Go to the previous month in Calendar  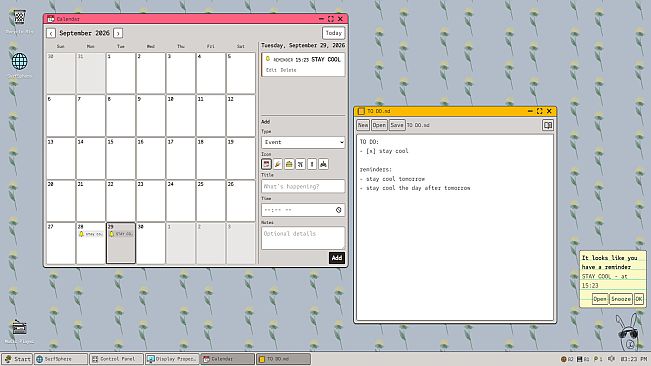(x=51, y=33)
